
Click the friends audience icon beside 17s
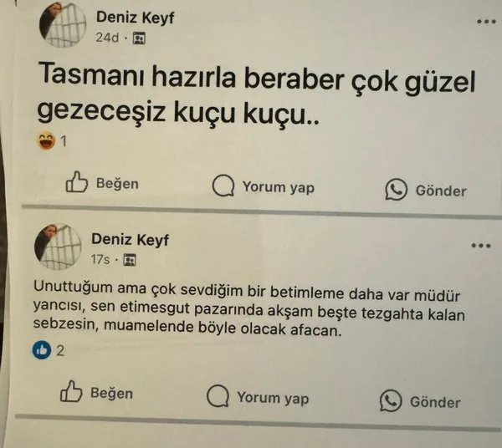point(130,260)
